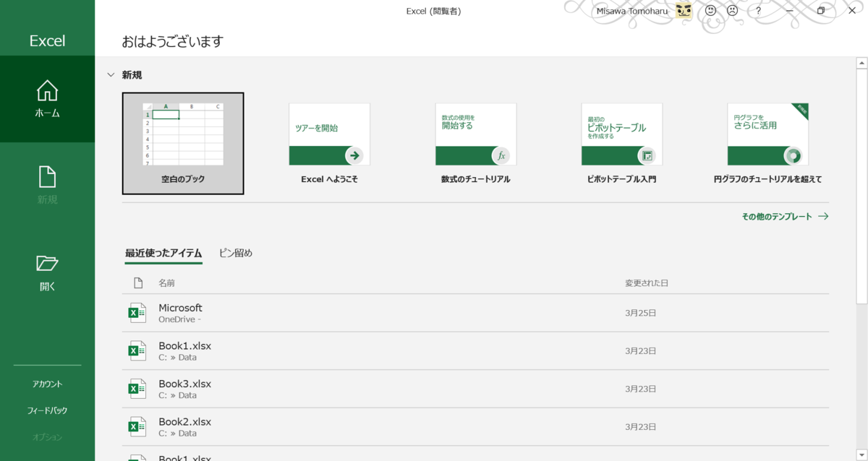Sort by 変更された日 column header
This screenshot has height=461, width=868.
click(647, 283)
